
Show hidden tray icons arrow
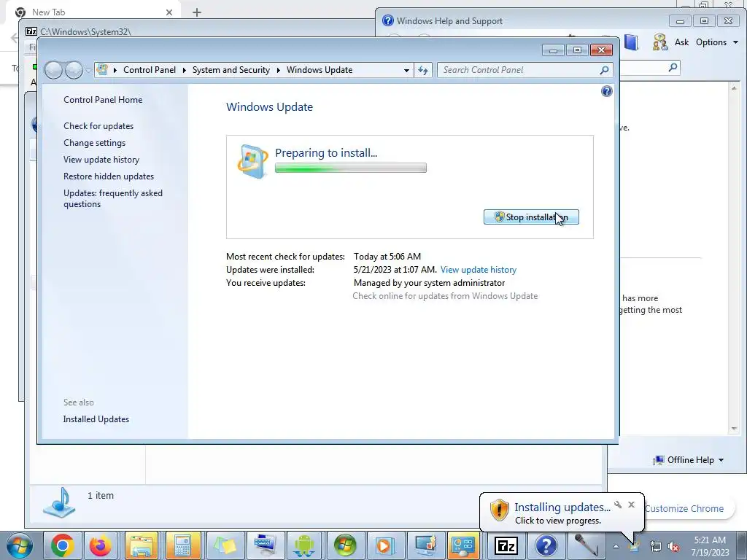tap(616, 547)
